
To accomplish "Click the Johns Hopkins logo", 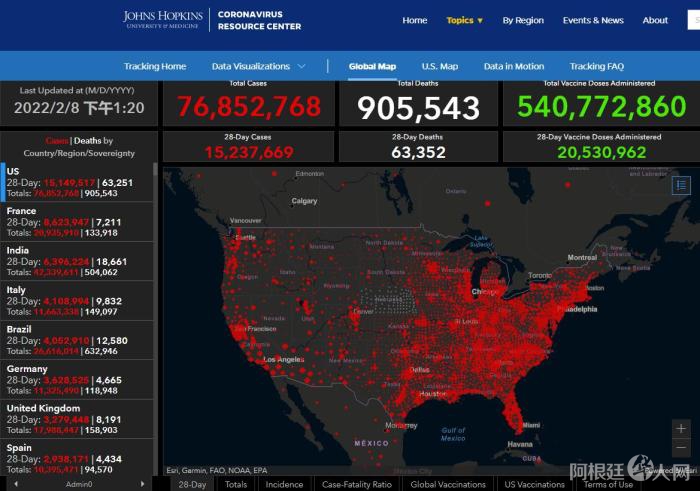I will tap(164, 20).
